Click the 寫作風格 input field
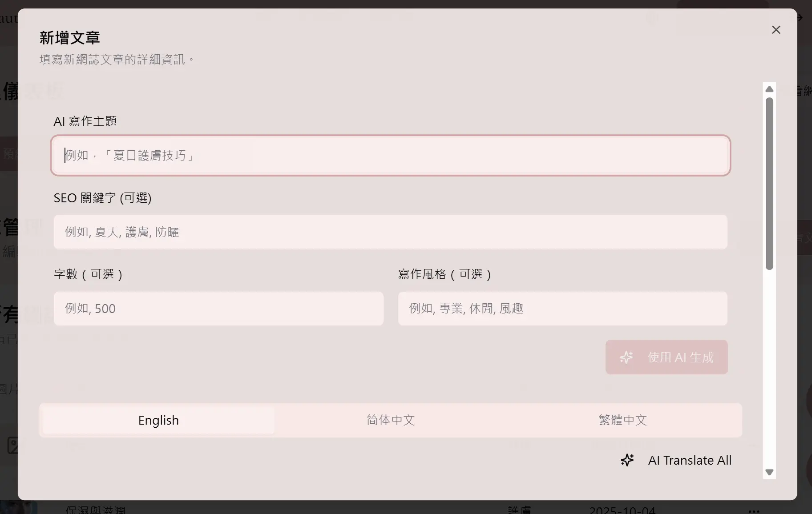 (562, 309)
